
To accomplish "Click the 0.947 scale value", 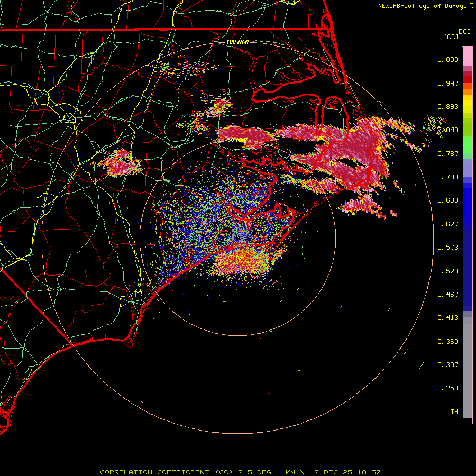I will [x=448, y=83].
